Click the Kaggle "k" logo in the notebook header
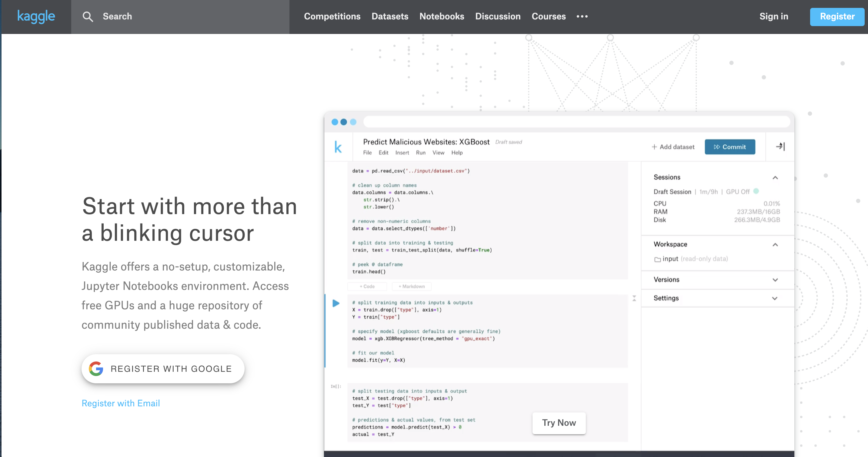 [x=339, y=147]
